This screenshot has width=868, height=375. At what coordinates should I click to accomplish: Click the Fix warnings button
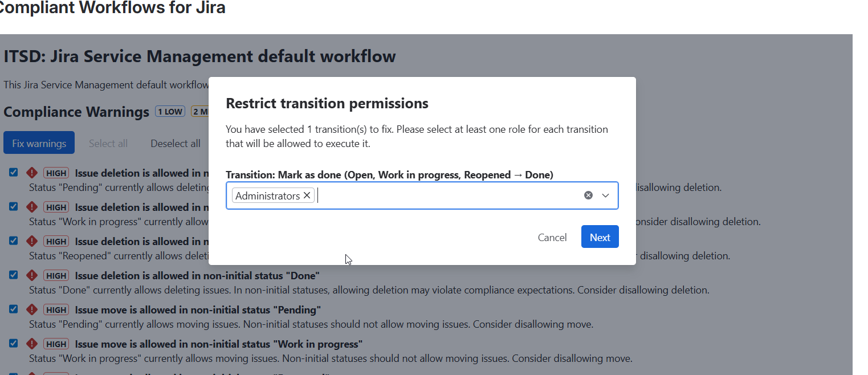39,143
